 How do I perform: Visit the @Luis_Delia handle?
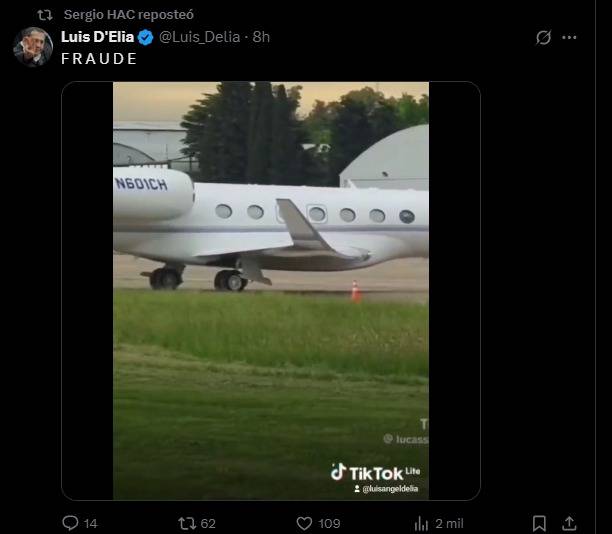200,37
